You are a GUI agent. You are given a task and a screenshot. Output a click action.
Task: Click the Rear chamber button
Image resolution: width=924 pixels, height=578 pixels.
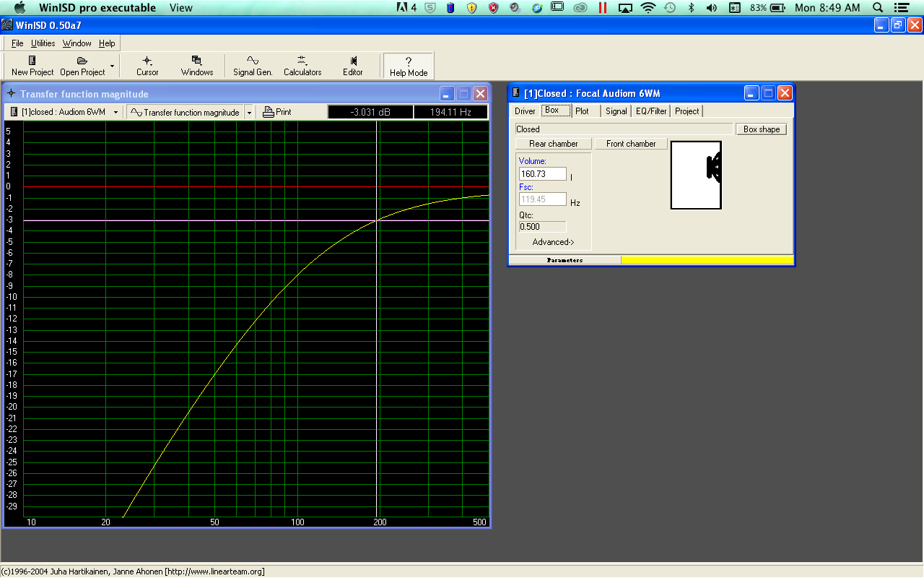point(554,144)
